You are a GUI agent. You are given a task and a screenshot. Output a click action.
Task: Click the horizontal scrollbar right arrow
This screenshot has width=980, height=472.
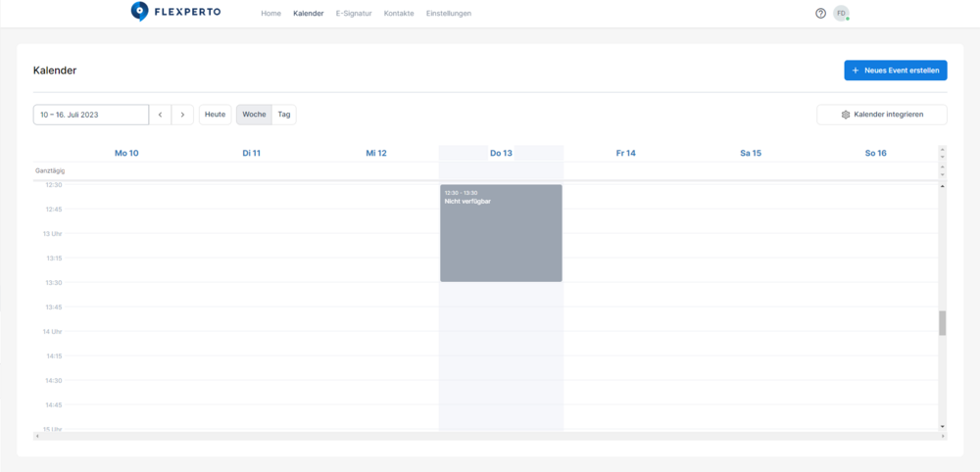point(943,436)
